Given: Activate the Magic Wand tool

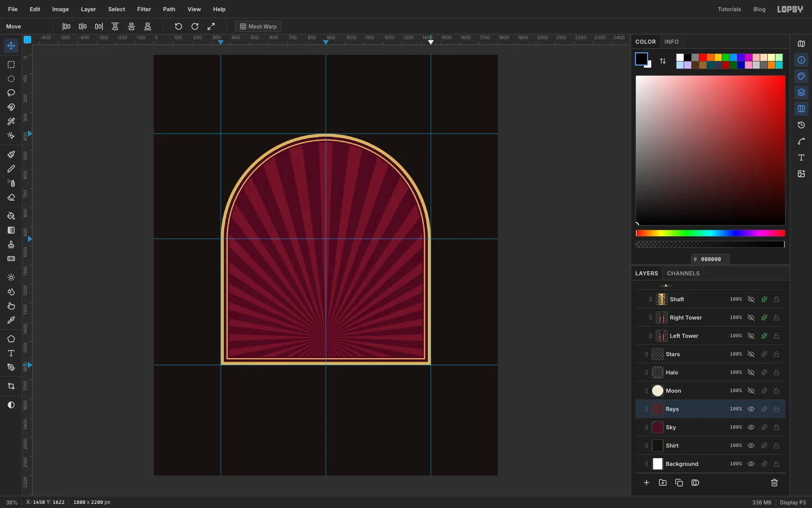Looking at the screenshot, I should click(11, 121).
